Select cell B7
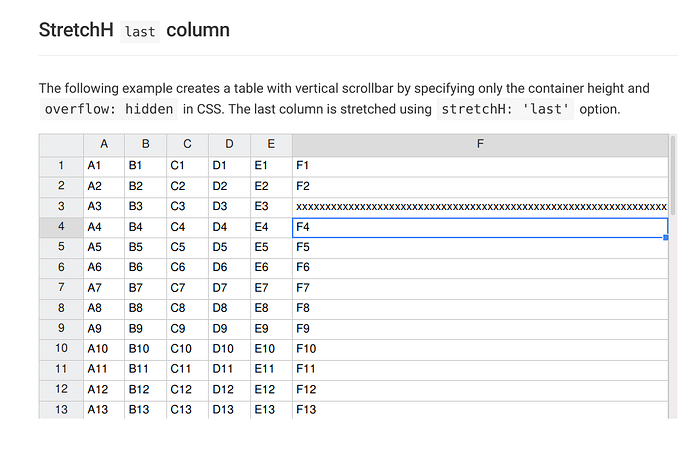The height and width of the screenshot is (452, 690). coord(146,288)
